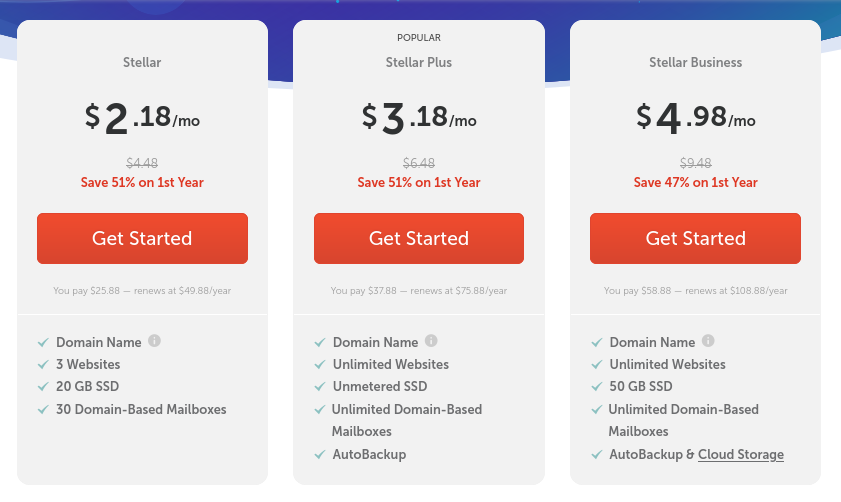Viewport: 841px width, 502px height.
Task: Click the checkmark beside Unmetered SSD
Action: click(320, 387)
